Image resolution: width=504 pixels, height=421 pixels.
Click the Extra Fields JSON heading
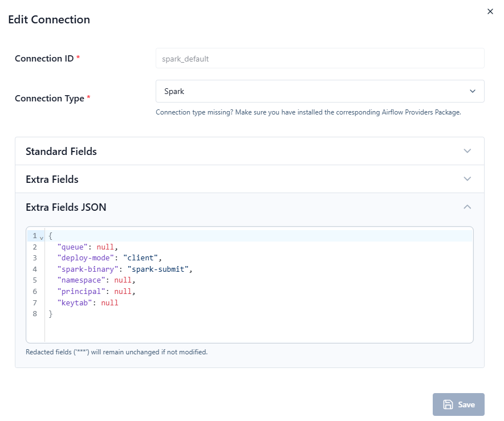66,207
